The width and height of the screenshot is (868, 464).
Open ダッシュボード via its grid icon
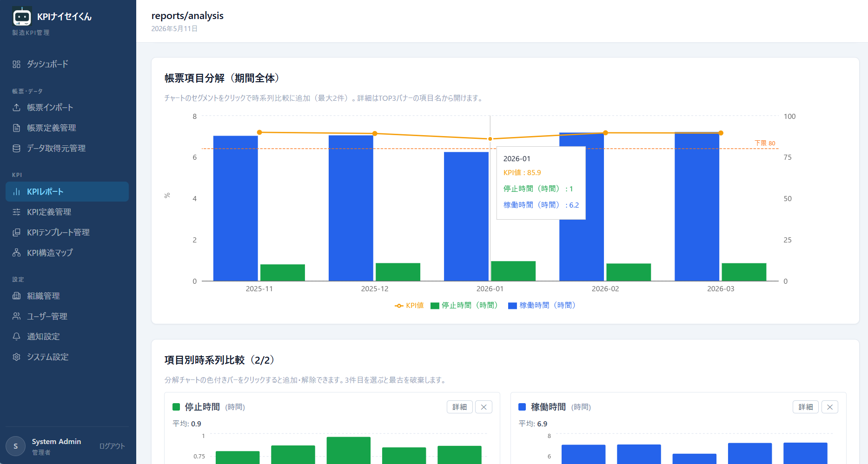click(16, 64)
